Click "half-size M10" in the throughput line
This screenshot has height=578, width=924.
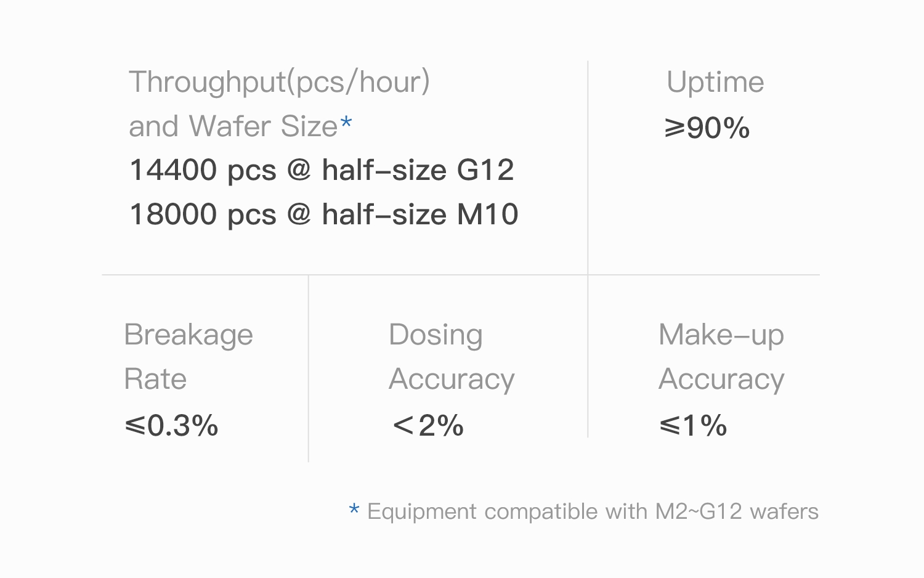(x=419, y=214)
